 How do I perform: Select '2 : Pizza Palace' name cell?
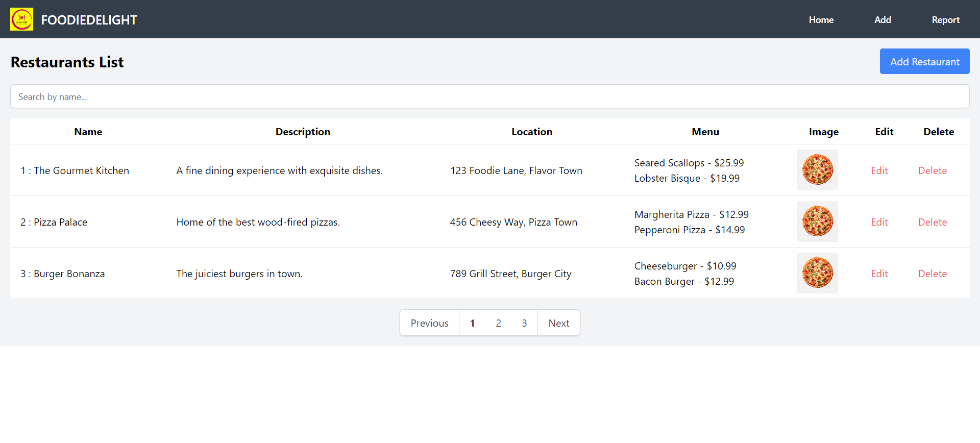[x=54, y=222]
